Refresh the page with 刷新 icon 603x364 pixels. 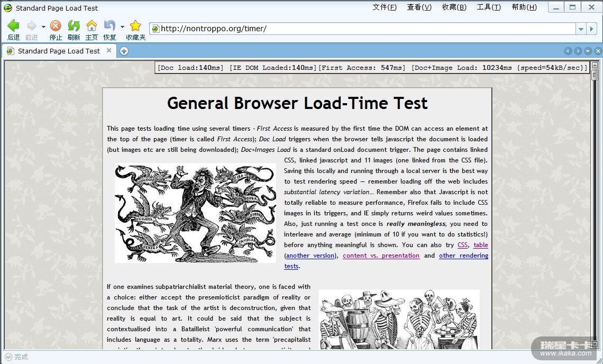point(74,26)
